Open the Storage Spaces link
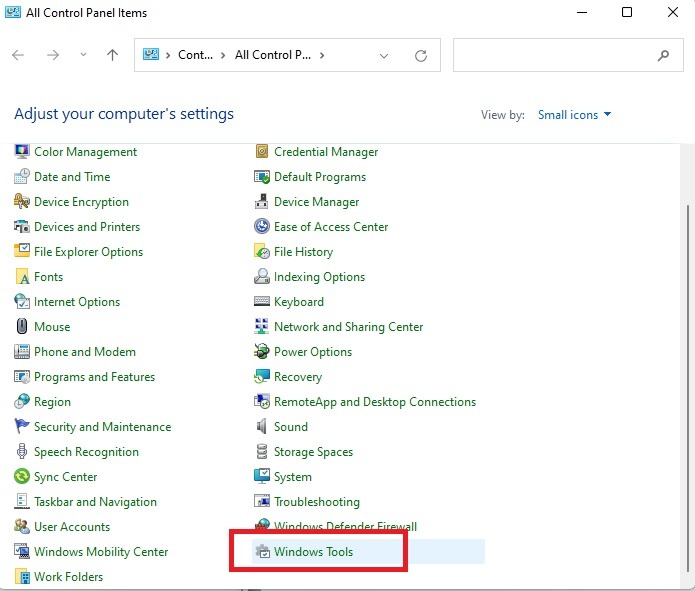Screen dimensions: 695x591 point(313,452)
